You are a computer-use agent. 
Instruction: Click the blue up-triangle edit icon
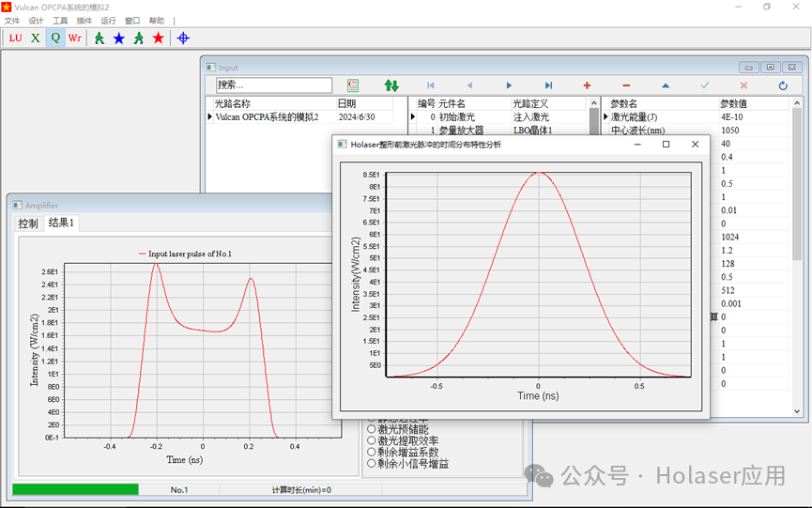(x=666, y=85)
